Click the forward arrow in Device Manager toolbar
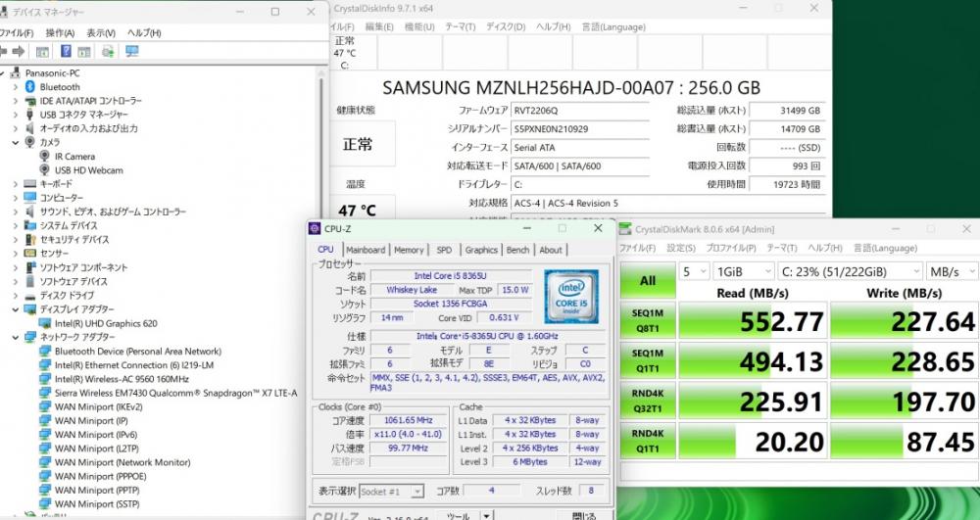The image size is (980, 520). click(x=19, y=51)
